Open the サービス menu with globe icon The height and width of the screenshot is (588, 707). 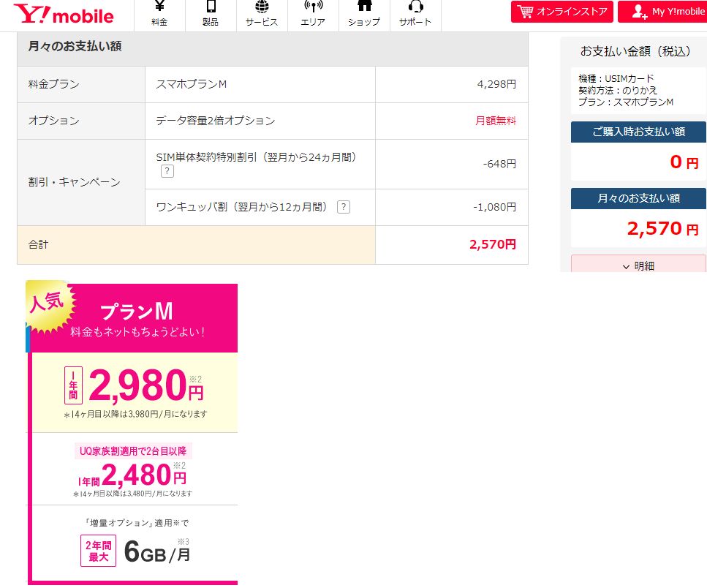click(x=262, y=15)
